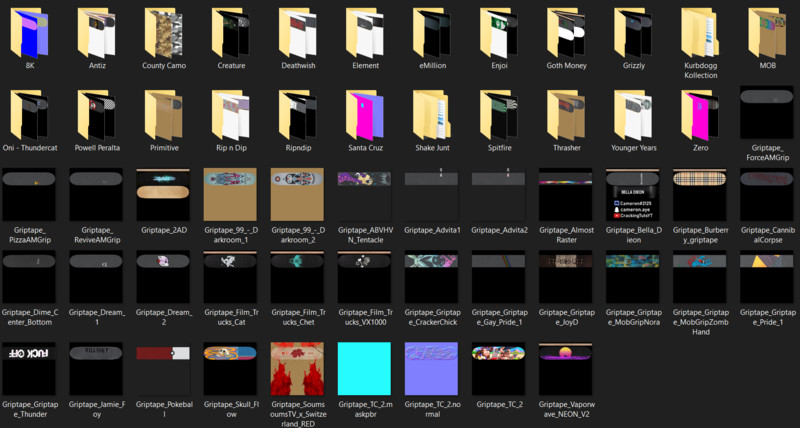Image resolution: width=800 pixels, height=428 pixels.
Task: Select the Griptape_Dime_Center_Bottom thumbnail
Action: 29,277
